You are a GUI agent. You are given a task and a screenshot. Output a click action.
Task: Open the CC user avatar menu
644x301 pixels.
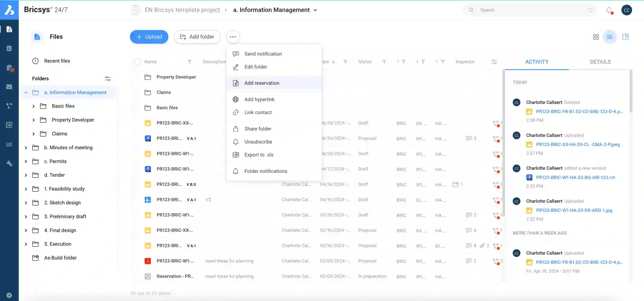(627, 10)
